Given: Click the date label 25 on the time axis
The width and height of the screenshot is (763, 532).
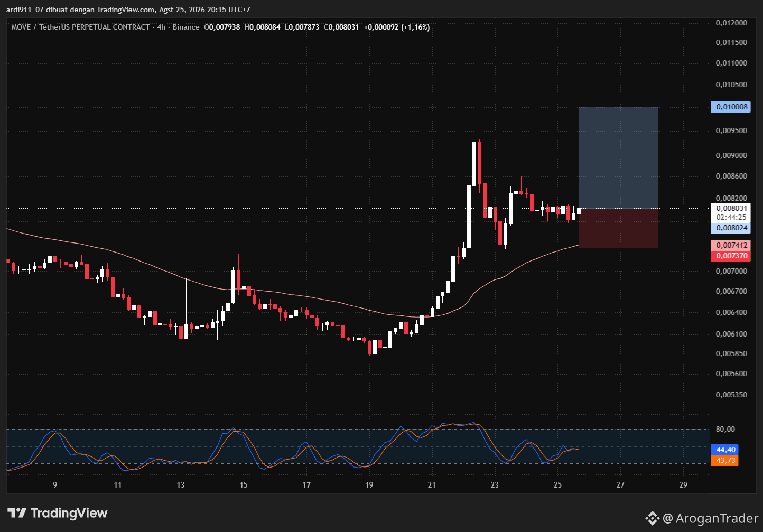Looking at the screenshot, I should (x=557, y=484).
